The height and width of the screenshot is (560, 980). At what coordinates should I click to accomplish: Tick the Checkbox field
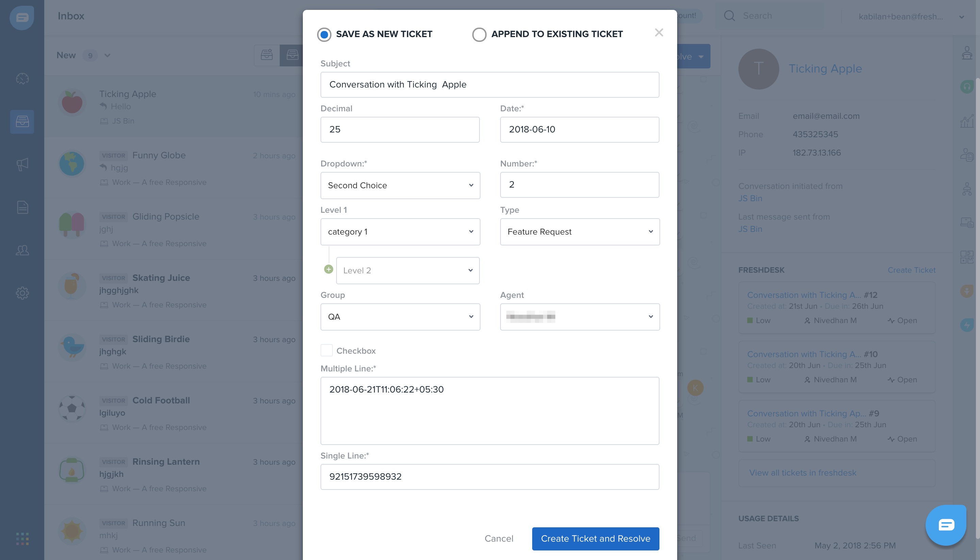coord(326,350)
